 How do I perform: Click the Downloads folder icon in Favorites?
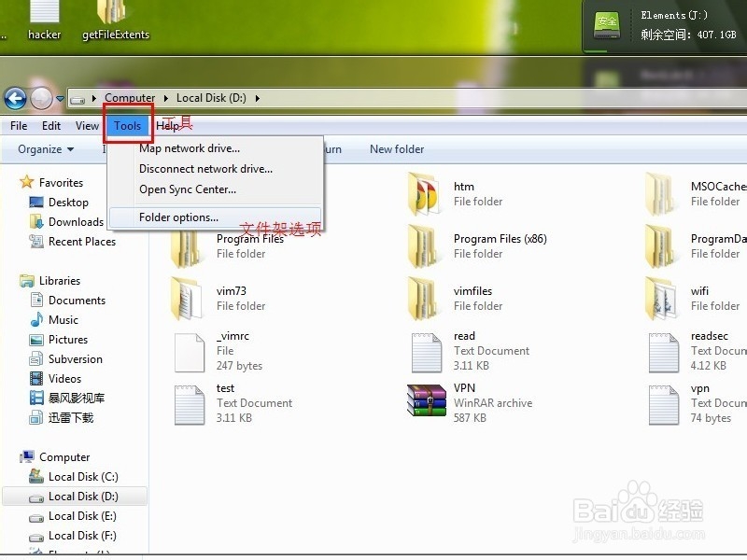(x=36, y=221)
